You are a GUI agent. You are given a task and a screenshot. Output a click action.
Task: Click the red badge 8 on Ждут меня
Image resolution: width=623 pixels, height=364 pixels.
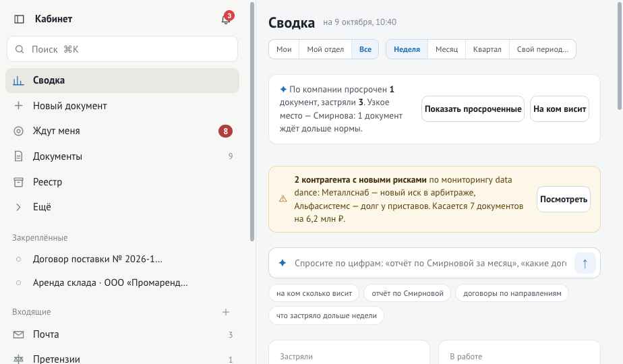point(225,131)
